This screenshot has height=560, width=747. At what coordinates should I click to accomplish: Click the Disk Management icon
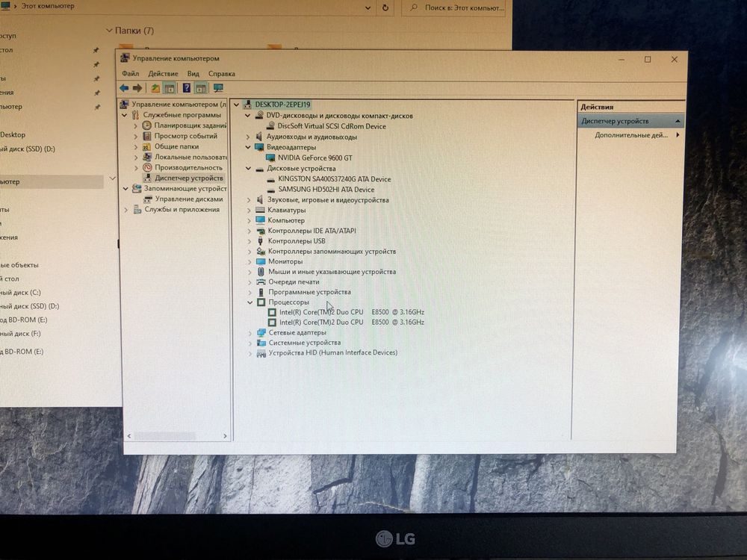click(148, 199)
